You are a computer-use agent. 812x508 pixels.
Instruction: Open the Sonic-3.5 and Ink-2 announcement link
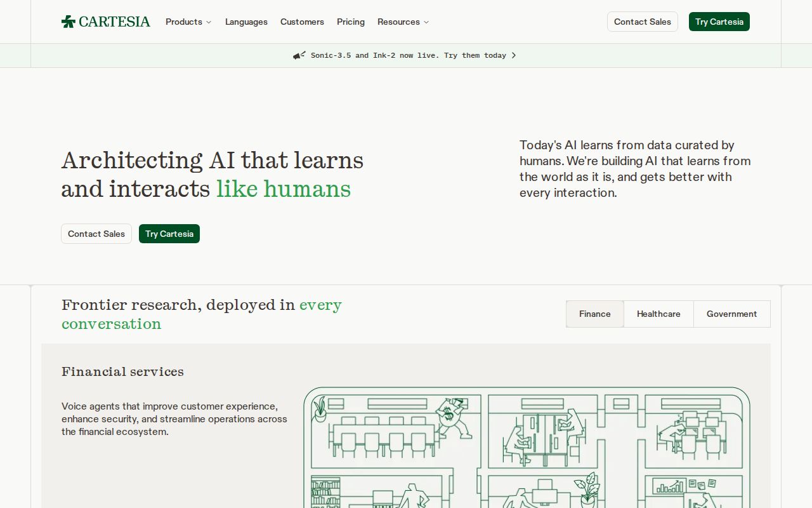point(405,55)
